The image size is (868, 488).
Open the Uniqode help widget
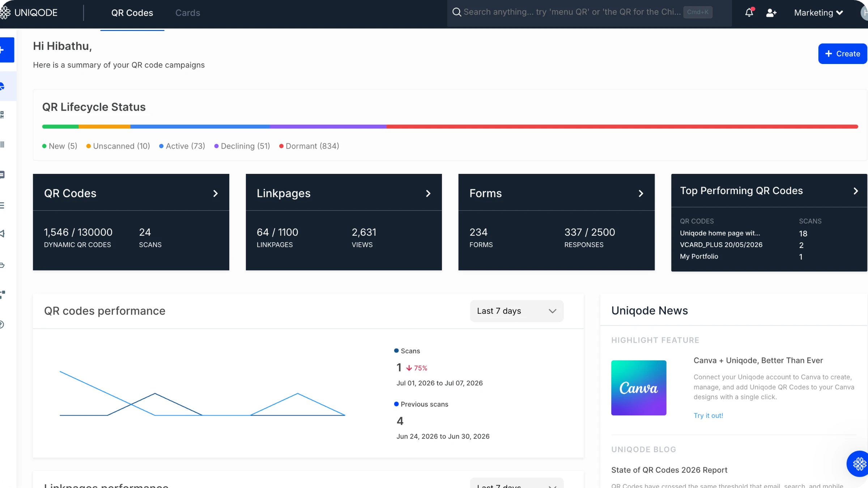point(858,464)
